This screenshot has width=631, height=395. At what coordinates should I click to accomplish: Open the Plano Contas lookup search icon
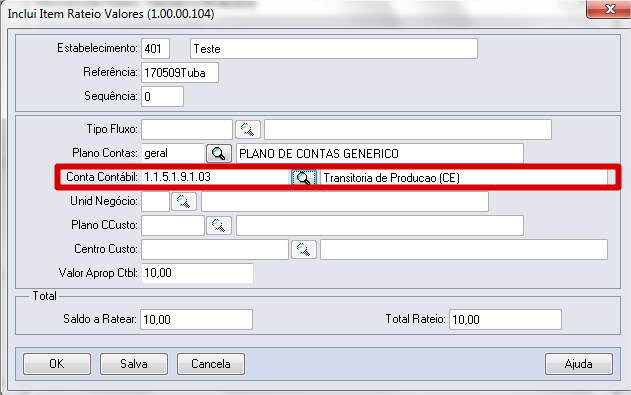219,154
